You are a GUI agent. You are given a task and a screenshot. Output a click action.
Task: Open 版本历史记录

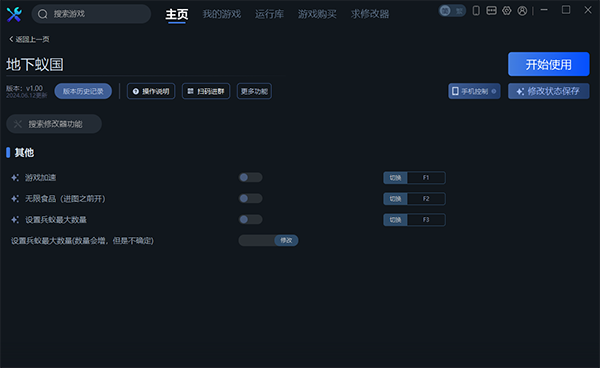click(x=83, y=91)
